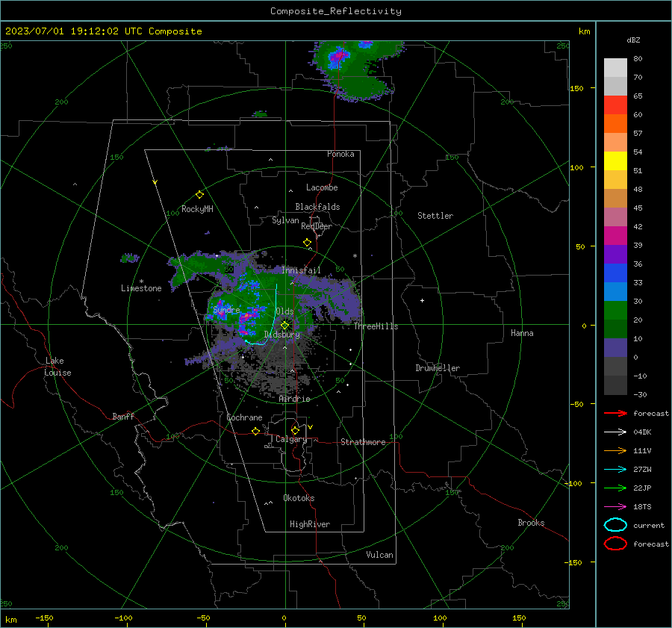The width and height of the screenshot is (672, 628).
Task: Click the Didsbury town label
Action: click(x=282, y=335)
